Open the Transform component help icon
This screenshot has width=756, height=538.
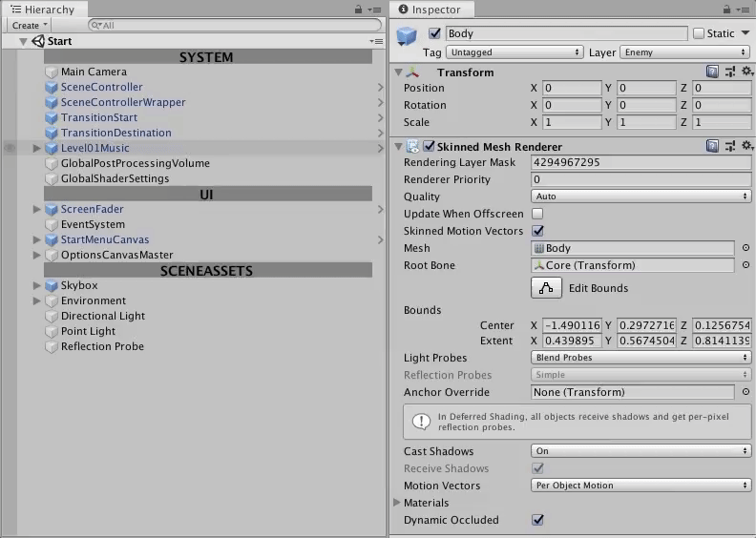[x=712, y=72]
